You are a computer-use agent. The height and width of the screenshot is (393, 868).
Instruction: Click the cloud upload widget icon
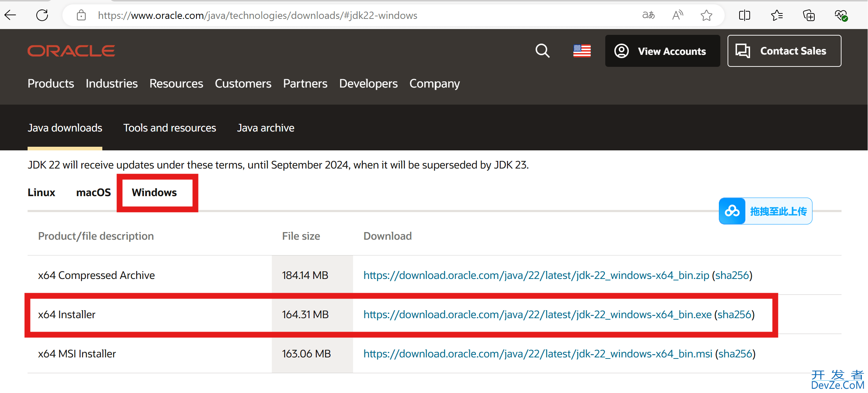click(x=732, y=211)
